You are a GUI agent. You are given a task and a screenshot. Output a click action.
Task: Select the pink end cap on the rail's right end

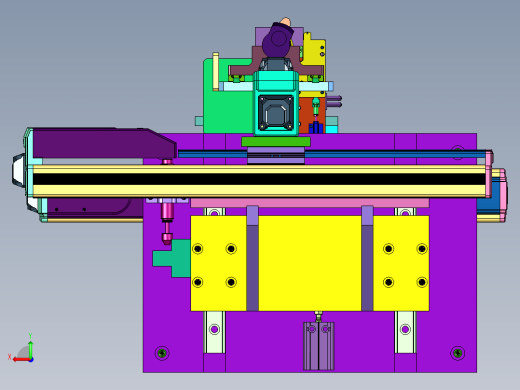pyautogui.click(x=489, y=175)
